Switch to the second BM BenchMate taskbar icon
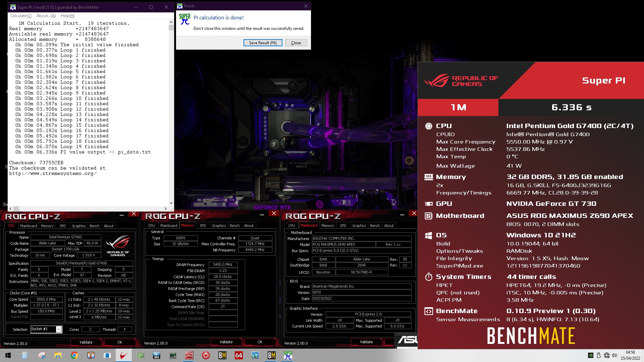 pos(272,355)
